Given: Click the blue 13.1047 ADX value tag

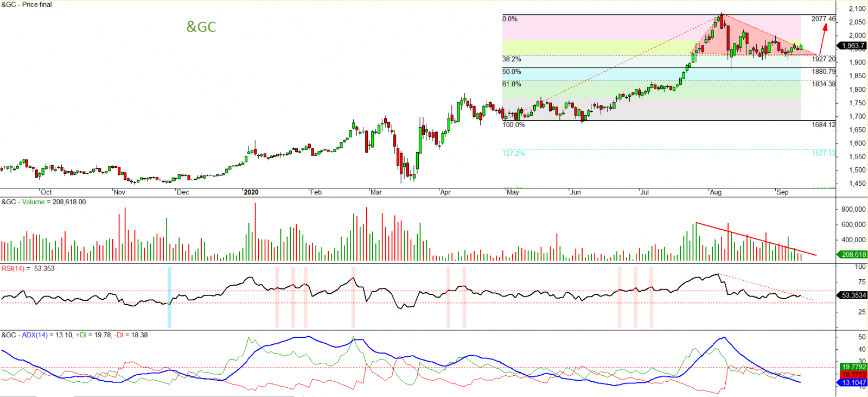Looking at the screenshot, I should pyautogui.click(x=853, y=383).
